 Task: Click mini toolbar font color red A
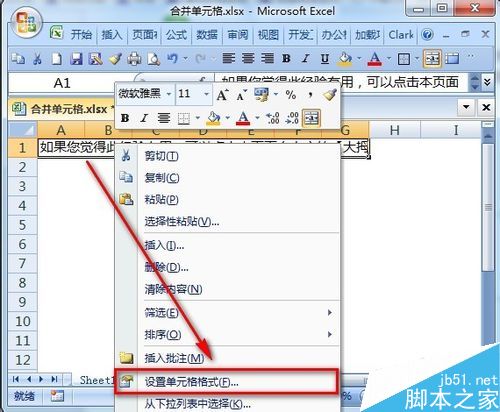243,118
